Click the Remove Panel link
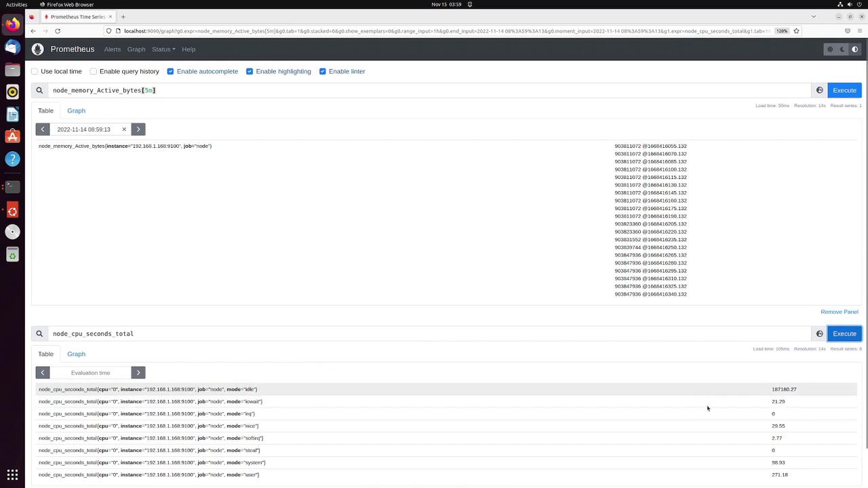This screenshot has width=868, height=488. click(x=840, y=312)
